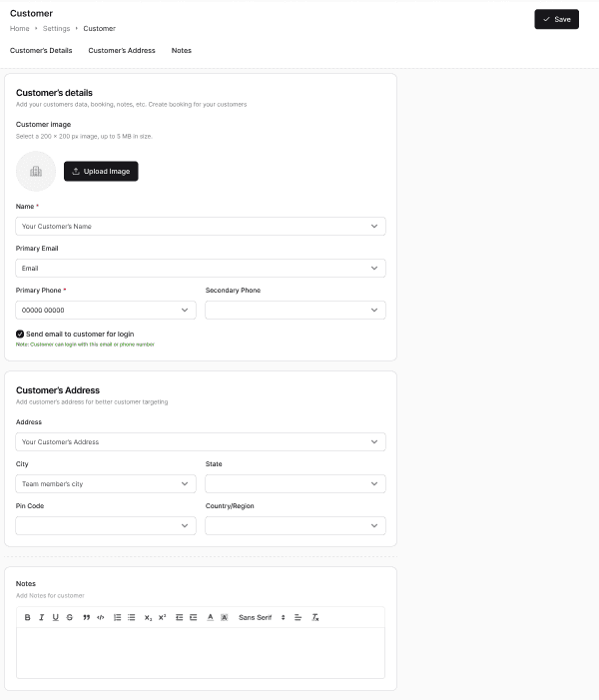Insert a code block in Notes

tap(101, 617)
